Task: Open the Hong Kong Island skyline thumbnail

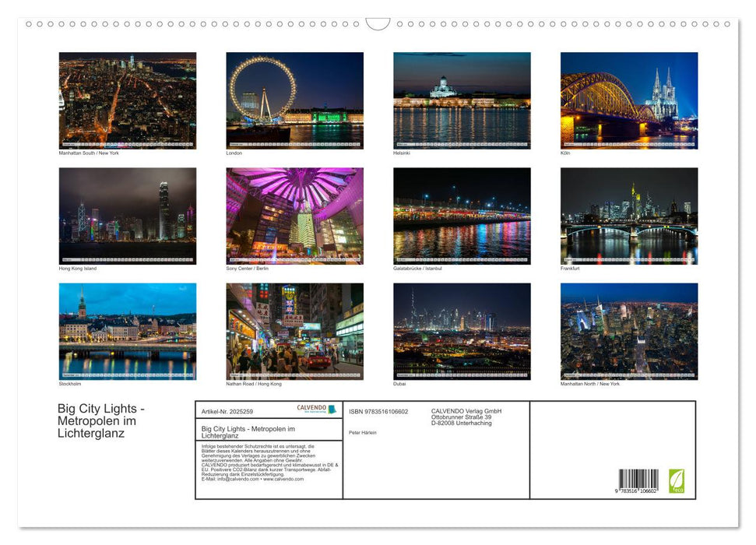Action: [x=127, y=216]
